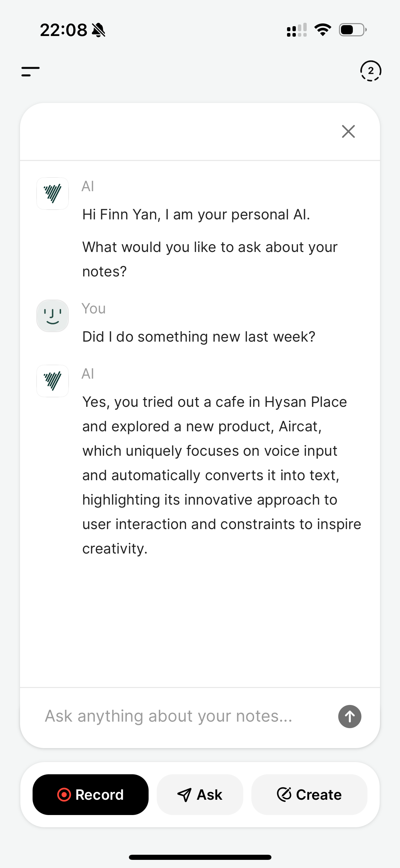Tap the dashed circle counter showing 2
Viewport: 400px width, 868px height.
tap(370, 71)
